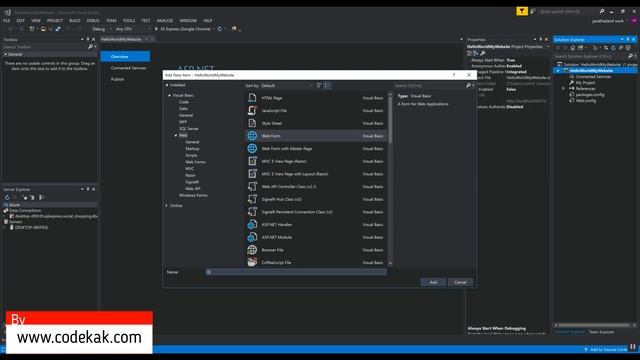This screenshot has width=640, height=360.
Task: Select the JavaScript File template icon
Action: tap(252, 111)
